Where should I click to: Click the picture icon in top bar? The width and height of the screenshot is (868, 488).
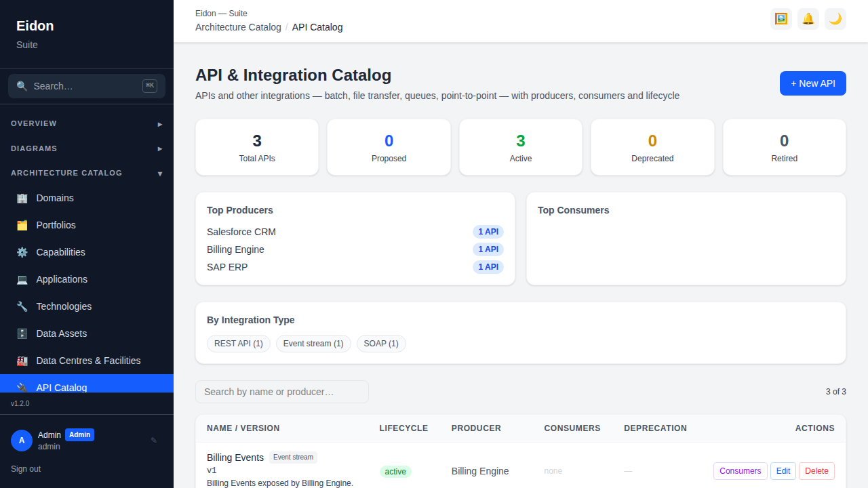click(781, 19)
